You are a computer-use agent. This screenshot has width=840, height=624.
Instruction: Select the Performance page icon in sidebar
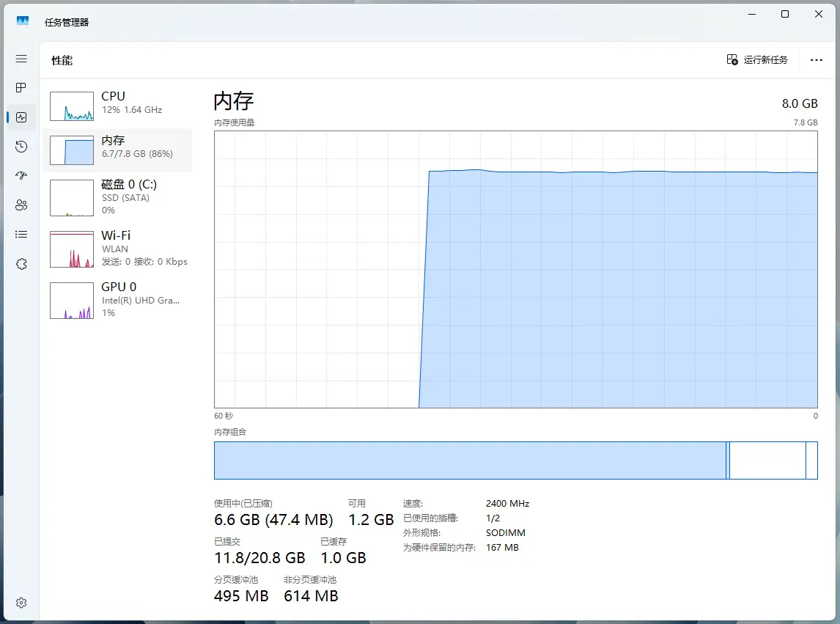pos(21,117)
